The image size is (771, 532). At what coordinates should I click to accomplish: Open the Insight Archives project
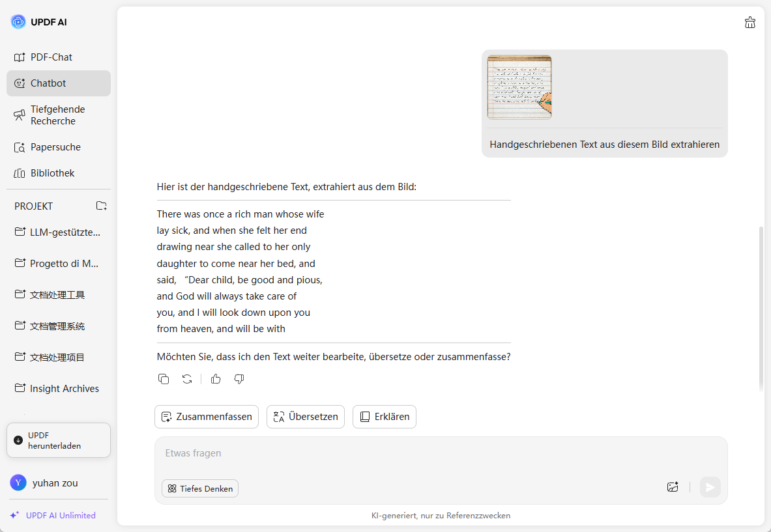[59, 389]
